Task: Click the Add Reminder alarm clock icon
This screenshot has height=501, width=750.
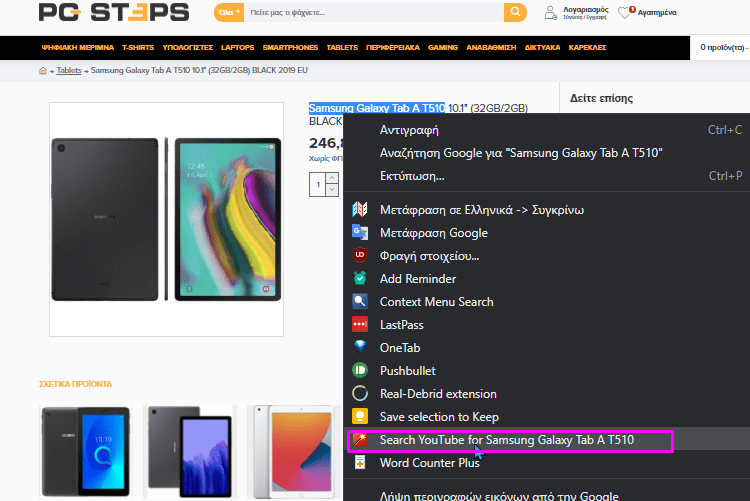Action: (360, 278)
